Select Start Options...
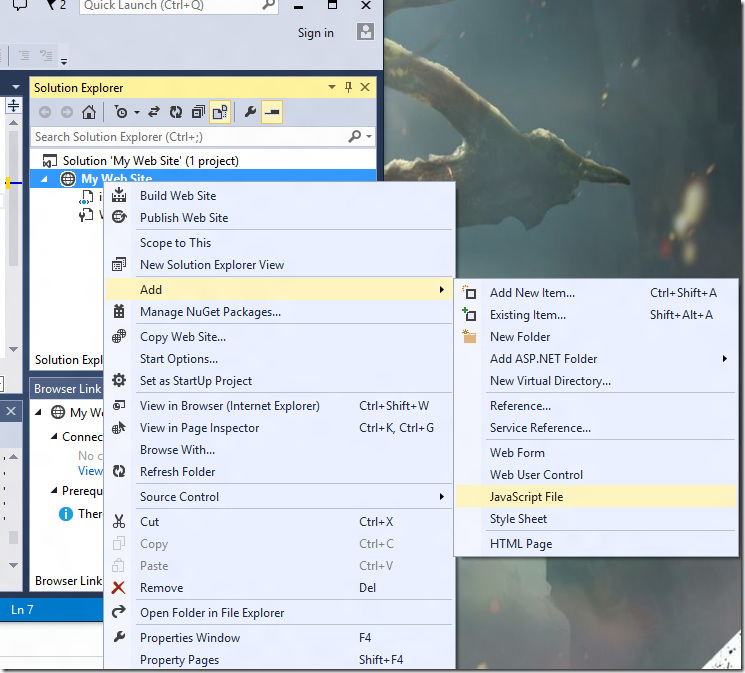745x673 pixels. [279, 359]
